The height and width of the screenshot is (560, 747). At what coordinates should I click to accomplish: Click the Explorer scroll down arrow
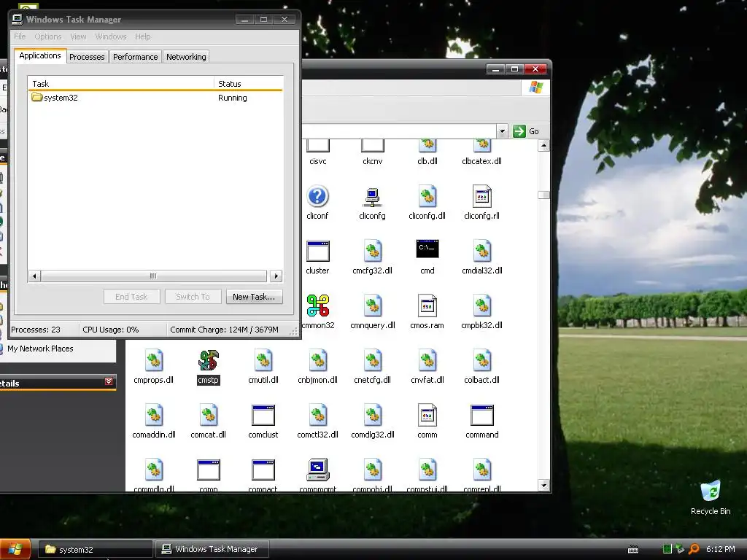click(x=543, y=485)
